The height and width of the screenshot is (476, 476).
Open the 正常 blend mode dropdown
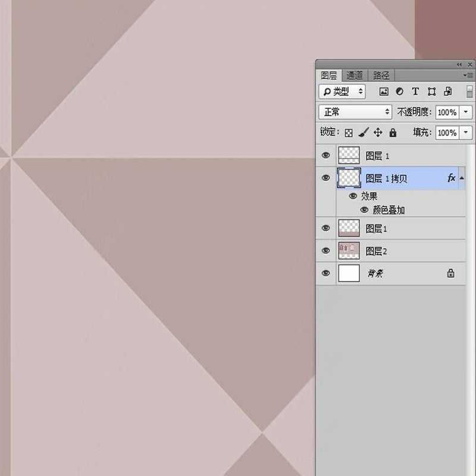coord(355,112)
